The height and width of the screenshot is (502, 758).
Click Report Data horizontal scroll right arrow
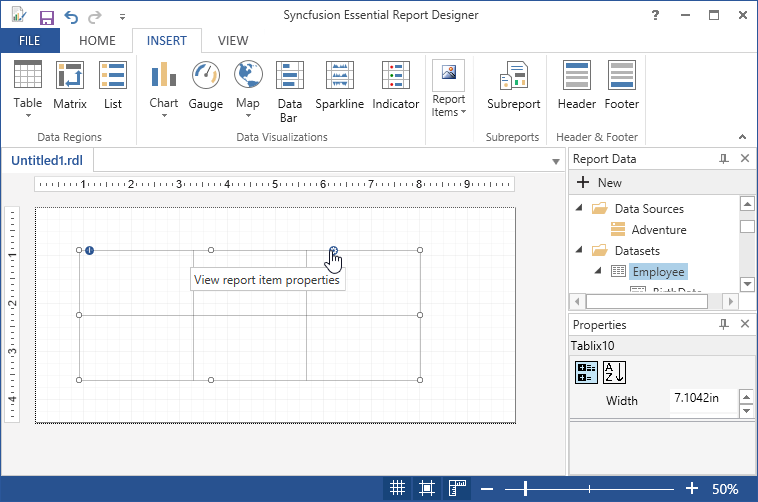point(730,302)
